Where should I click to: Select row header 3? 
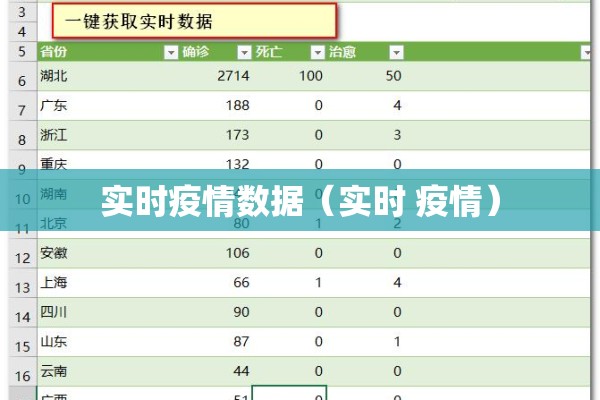23,12
